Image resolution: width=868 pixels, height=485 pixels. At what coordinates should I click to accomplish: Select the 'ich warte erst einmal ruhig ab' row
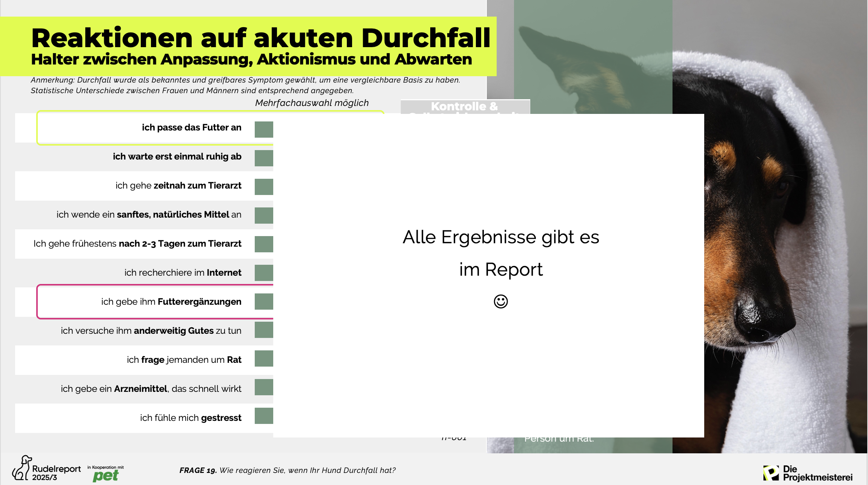[177, 157]
